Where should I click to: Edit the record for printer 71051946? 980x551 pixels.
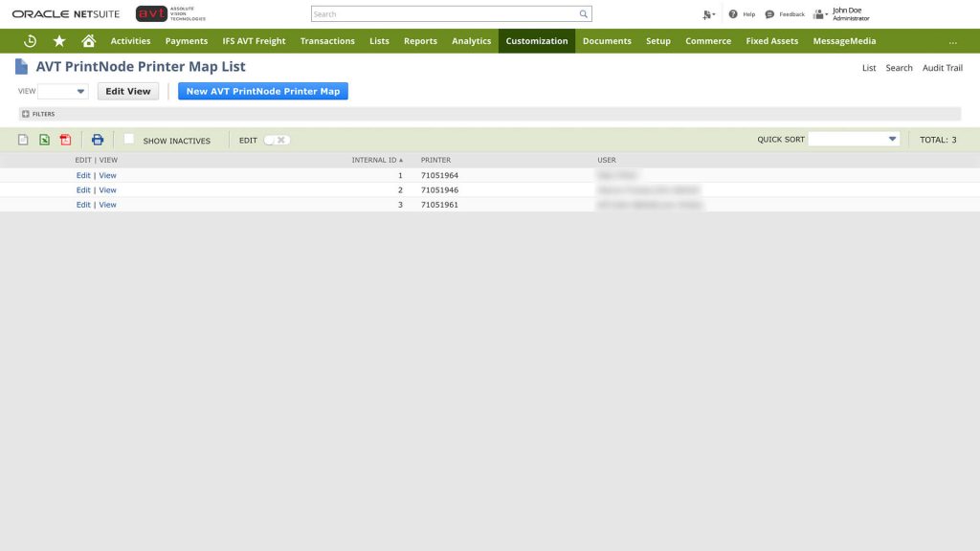[x=83, y=190]
